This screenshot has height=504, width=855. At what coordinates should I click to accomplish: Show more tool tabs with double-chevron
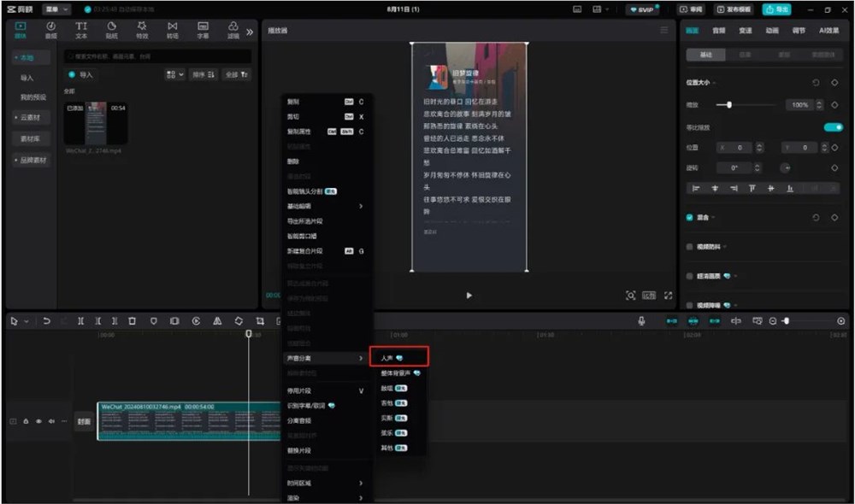pyautogui.click(x=250, y=32)
